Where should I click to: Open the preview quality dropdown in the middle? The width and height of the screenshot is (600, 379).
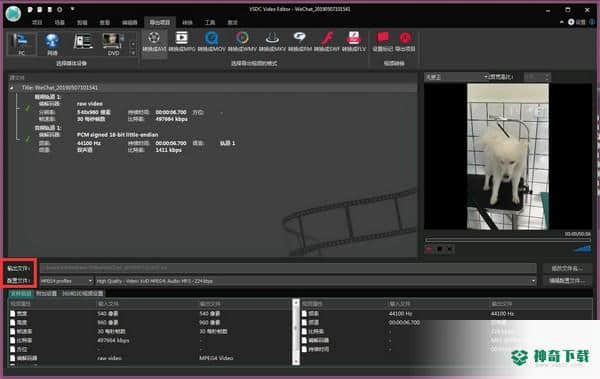pos(502,77)
